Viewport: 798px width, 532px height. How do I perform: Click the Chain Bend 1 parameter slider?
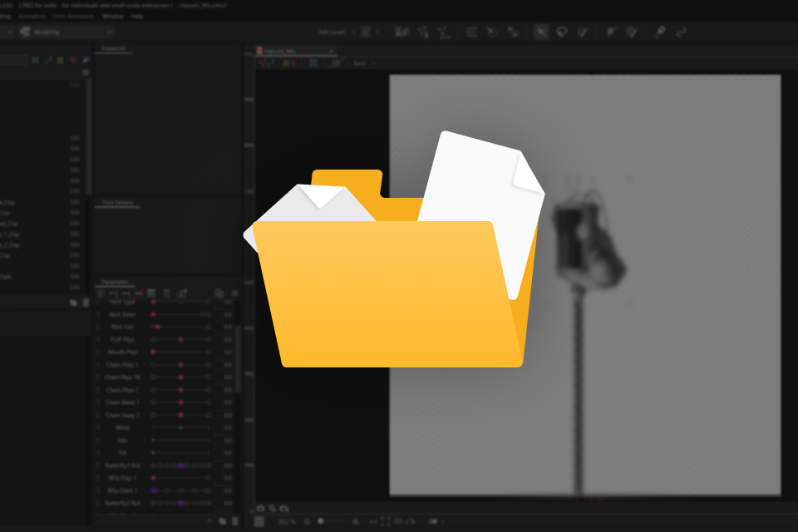[x=180, y=402]
